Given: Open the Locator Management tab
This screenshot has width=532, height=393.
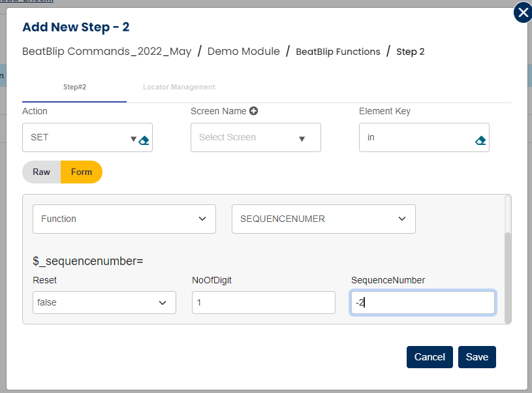Looking at the screenshot, I should pos(179,87).
